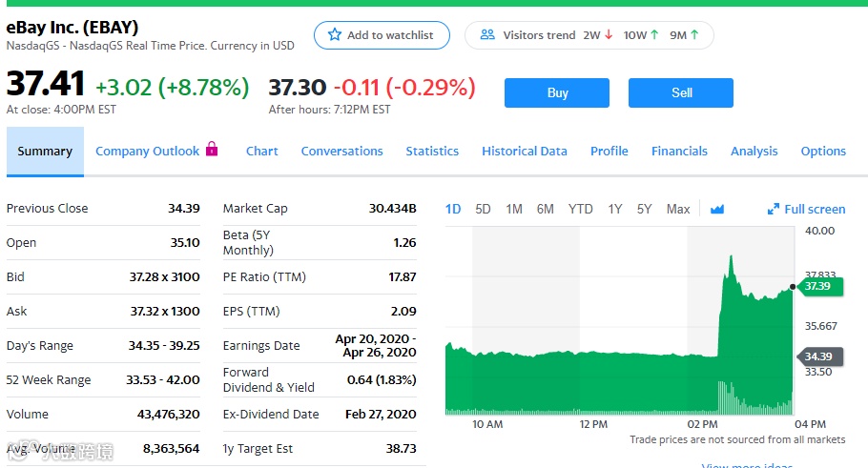Click the Previous Close value 34.39
Viewport: 868px width, 468px height.
click(x=184, y=208)
